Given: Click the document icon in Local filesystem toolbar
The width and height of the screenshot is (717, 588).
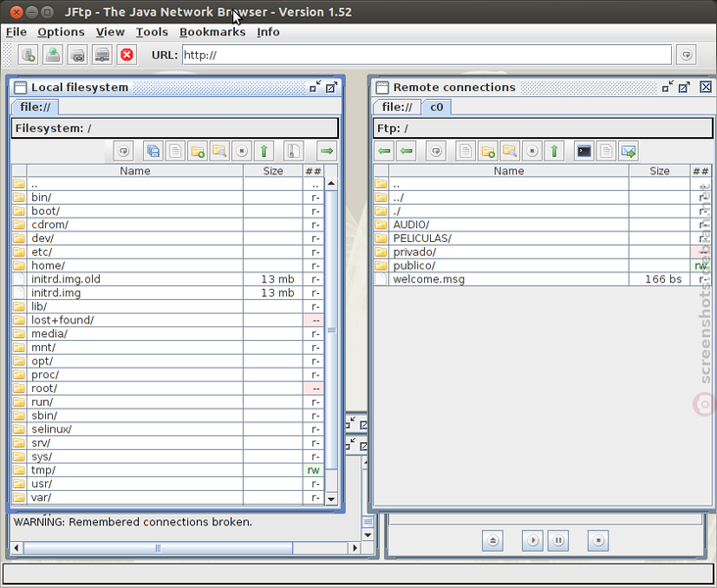Looking at the screenshot, I should 175,151.
